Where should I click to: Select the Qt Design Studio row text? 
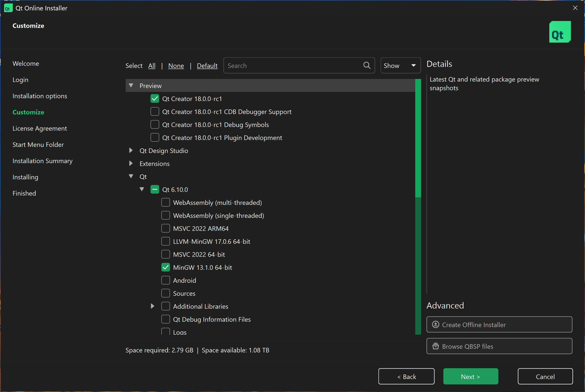[x=164, y=151]
